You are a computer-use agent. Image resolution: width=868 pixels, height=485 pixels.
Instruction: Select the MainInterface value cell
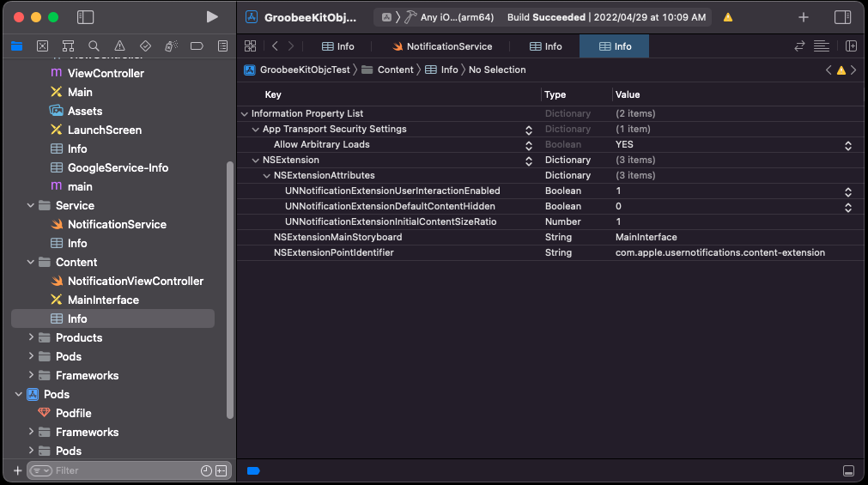coord(646,237)
